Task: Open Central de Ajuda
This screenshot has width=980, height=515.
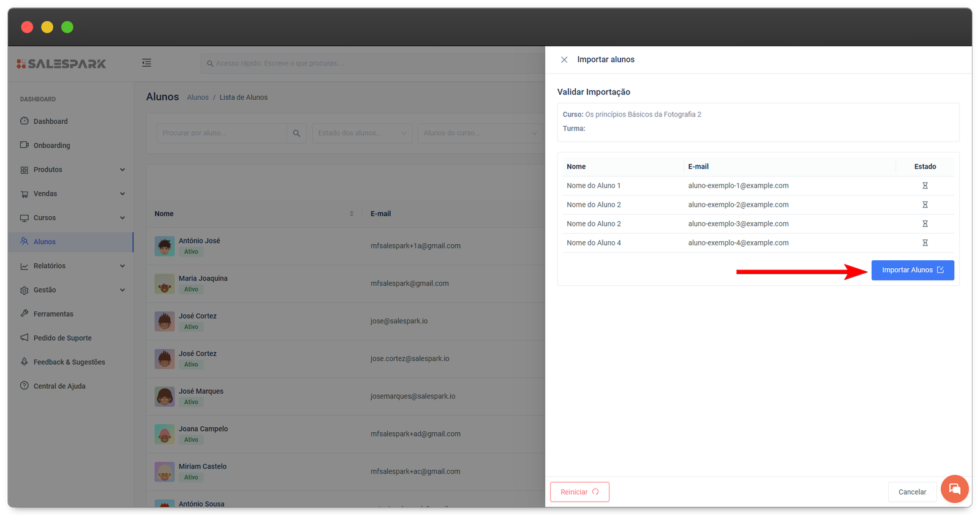Action: 59,386
